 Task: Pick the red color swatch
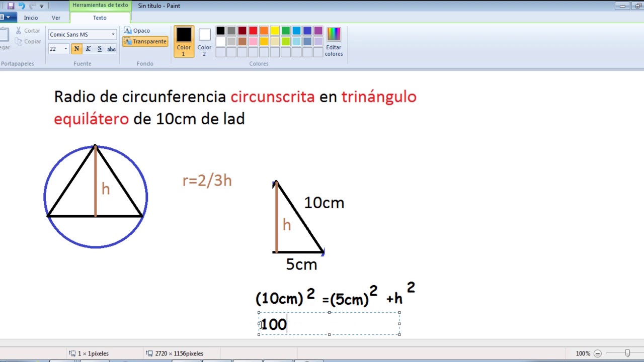[x=253, y=31]
